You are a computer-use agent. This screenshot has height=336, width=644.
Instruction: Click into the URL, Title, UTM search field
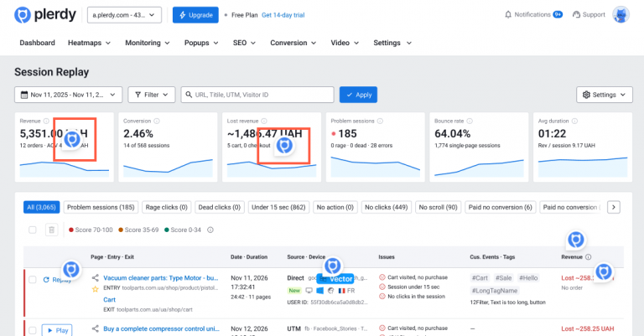257,95
